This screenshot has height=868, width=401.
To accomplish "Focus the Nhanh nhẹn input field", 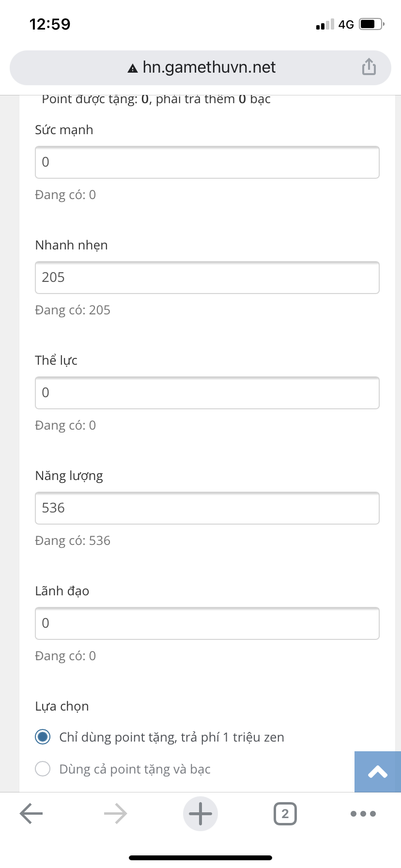I will click(x=207, y=278).
